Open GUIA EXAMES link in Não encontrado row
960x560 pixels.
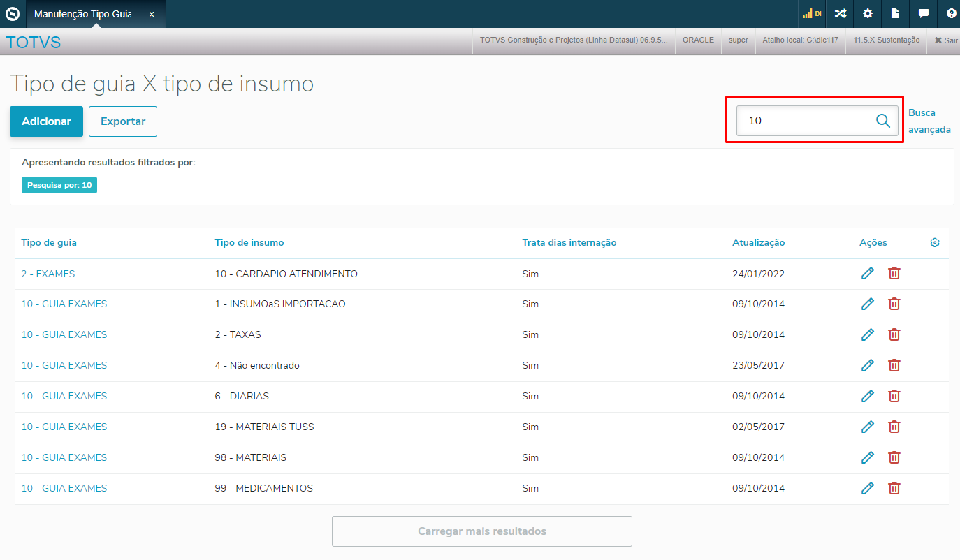[x=64, y=365]
